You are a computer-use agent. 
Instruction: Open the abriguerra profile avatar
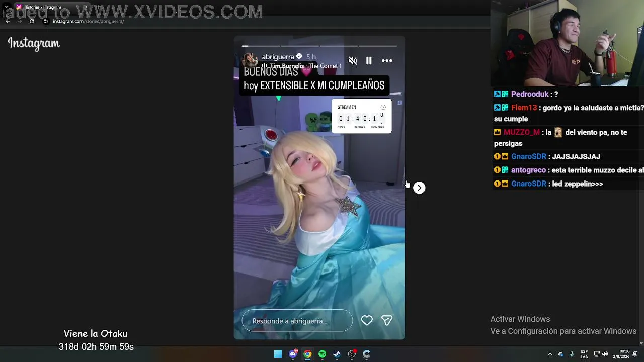pyautogui.click(x=251, y=60)
